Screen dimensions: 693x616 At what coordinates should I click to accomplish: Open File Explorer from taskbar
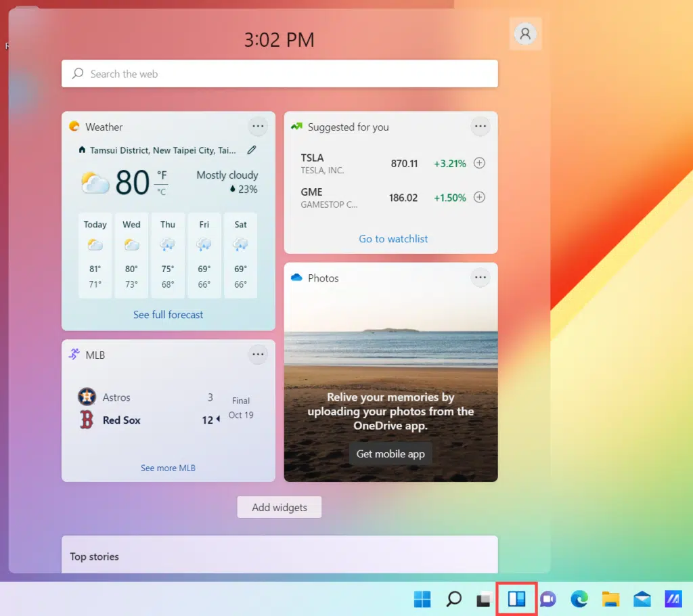[611, 599]
